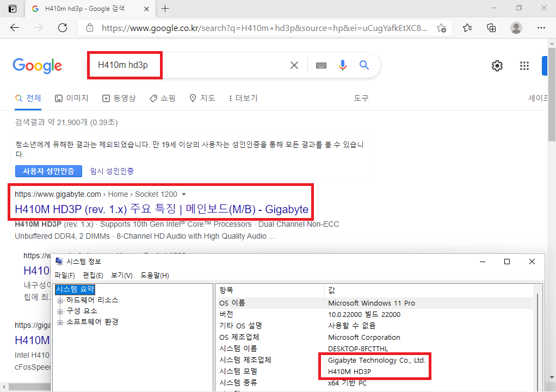Open the Collections icon in Edge toolbar
Screen dimensions: 556x392
pyautogui.click(x=491, y=28)
